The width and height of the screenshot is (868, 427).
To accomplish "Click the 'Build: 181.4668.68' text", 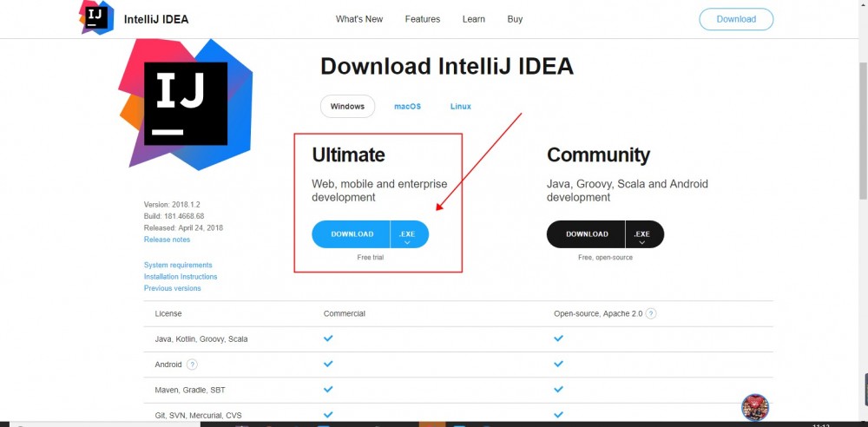I will point(174,216).
